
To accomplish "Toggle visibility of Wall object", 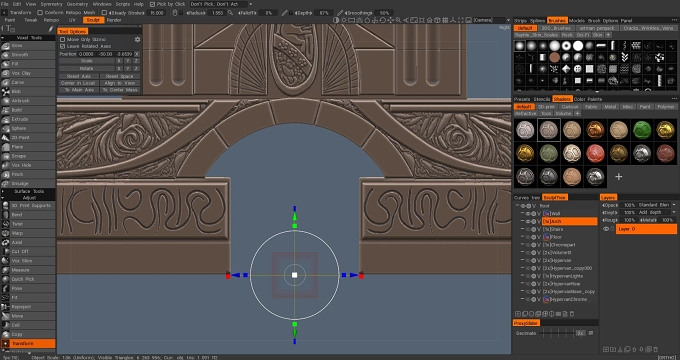I will (528, 213).
